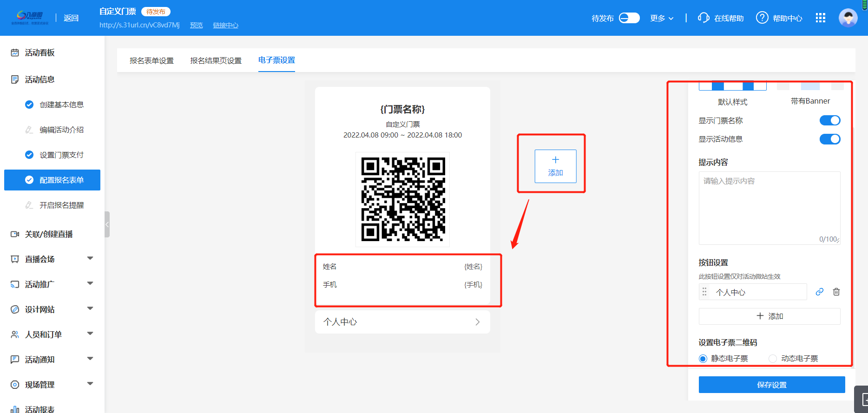Click the 返回 back link
Screen dimensions: 868x413
click(71, 18)
